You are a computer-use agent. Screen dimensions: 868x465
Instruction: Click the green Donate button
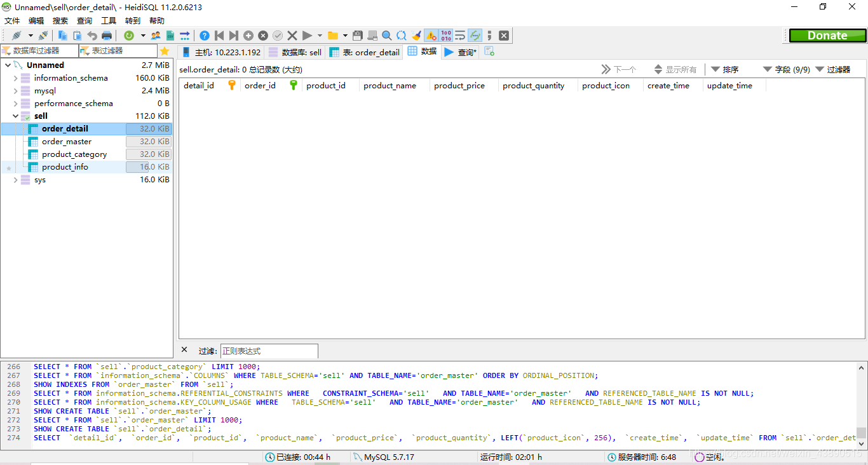tap(827, 36)
